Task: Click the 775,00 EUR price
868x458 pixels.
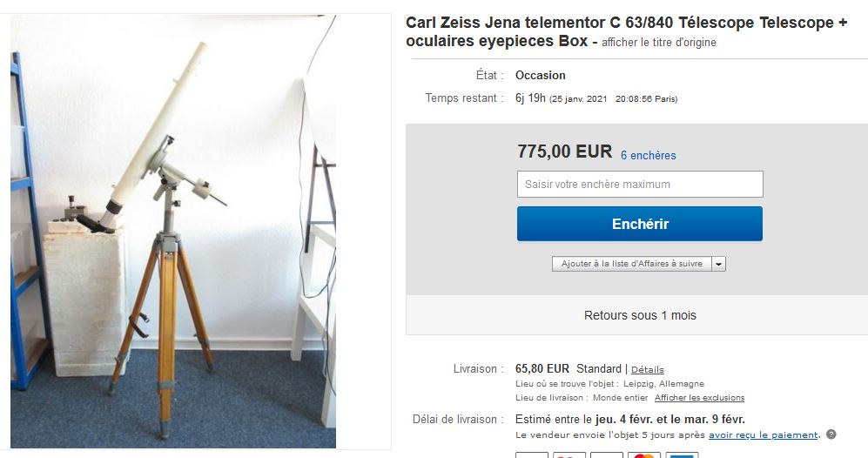Action: tap(565, 152)
